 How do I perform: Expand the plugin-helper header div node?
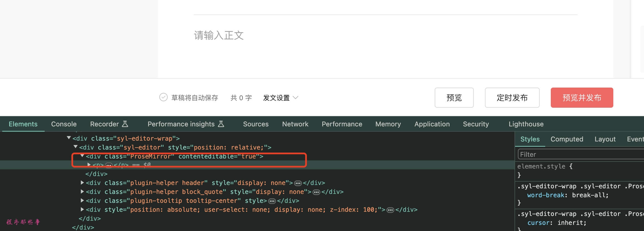[x=82, y=183]
